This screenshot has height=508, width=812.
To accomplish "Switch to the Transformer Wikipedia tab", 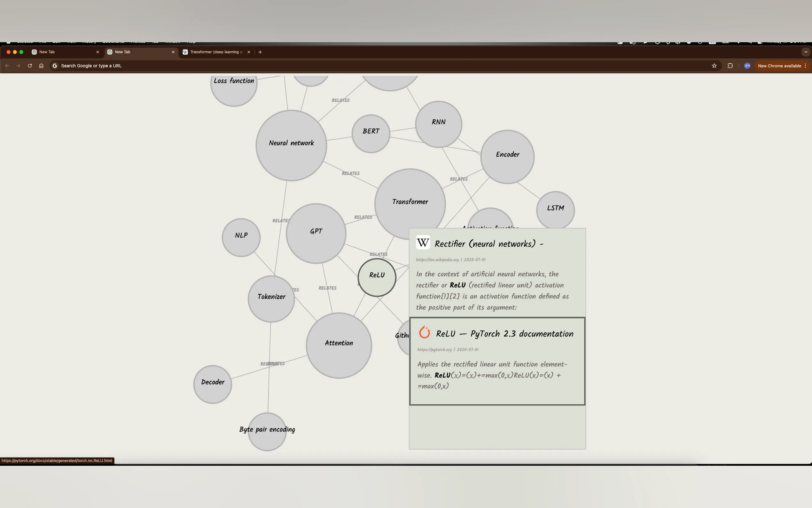I will tap(215, 52).
